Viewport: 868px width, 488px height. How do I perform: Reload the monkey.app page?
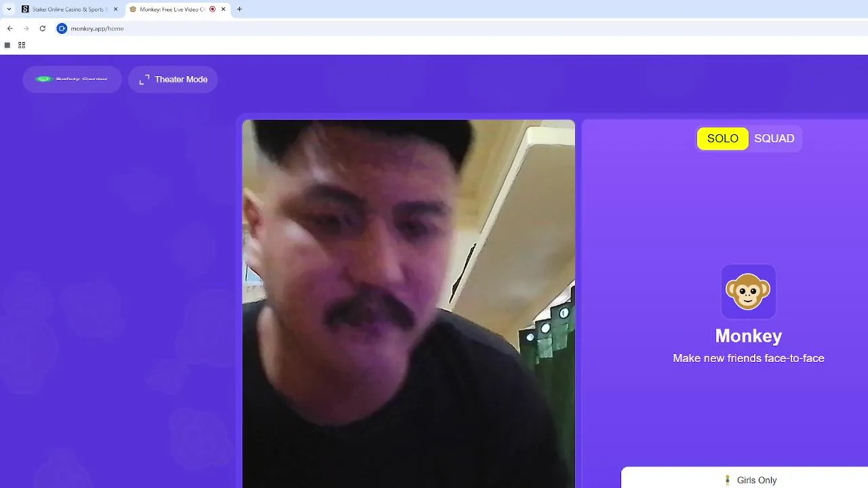tap(42, 28)
